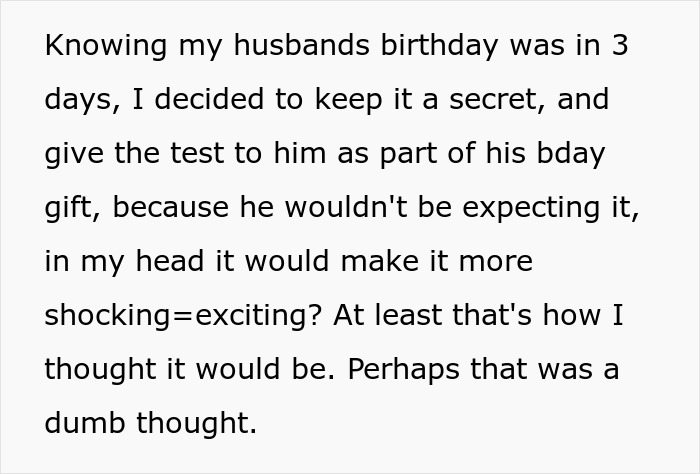Click the final word "thought." in last line
The width and height of the screenshot is (700, 474).
click(197, 424)
